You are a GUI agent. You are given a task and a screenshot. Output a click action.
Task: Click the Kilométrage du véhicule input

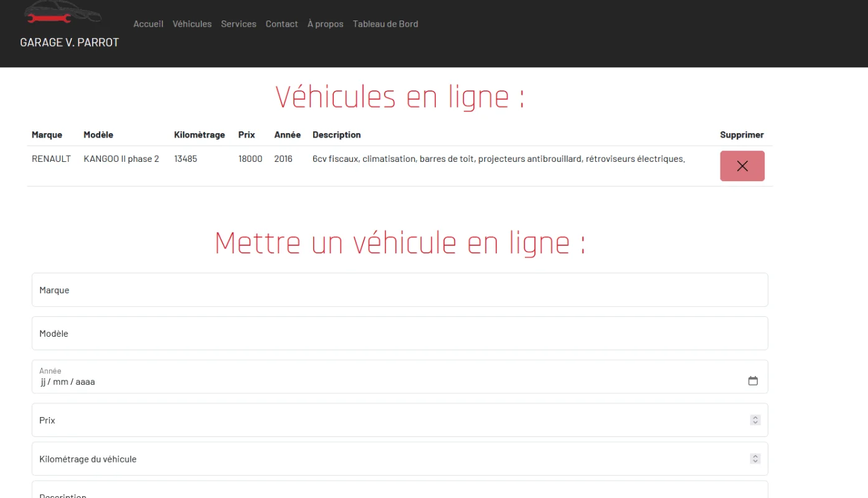tap(386, 459)
